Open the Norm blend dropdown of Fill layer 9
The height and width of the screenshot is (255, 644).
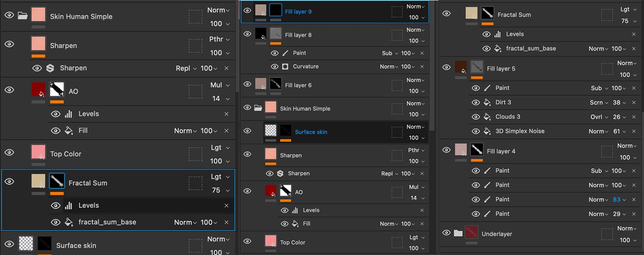[x=416, y=6]
